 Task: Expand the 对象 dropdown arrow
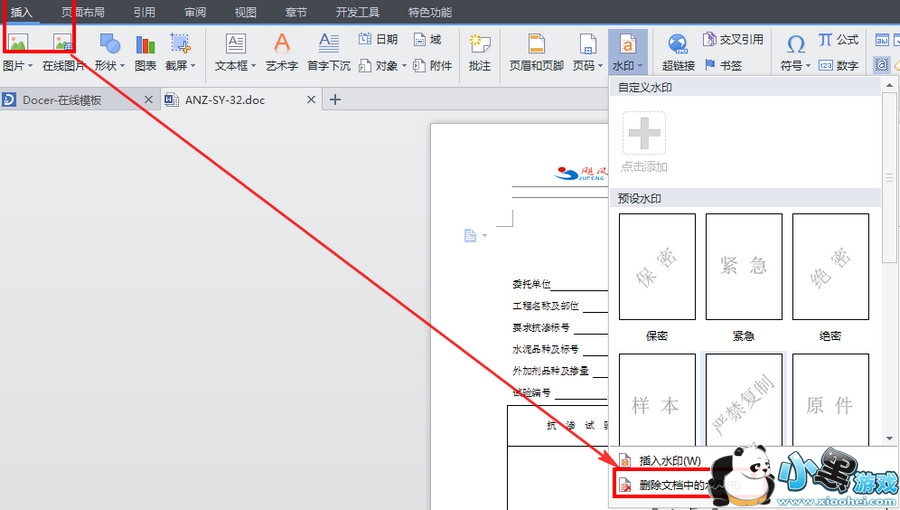(x=404, y=65)
